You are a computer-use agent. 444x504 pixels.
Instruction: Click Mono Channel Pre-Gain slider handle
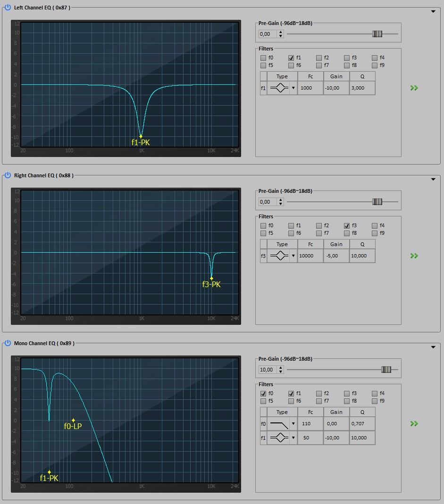386,369
